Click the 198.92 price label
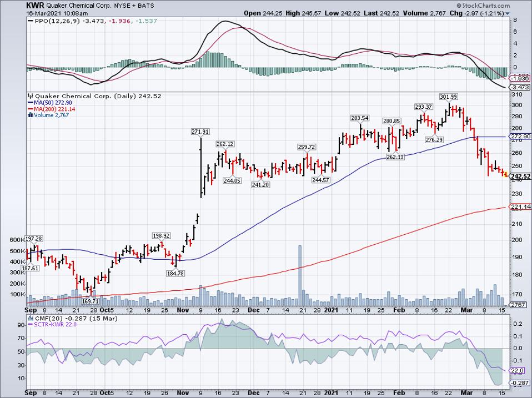532x398 pixels. point(161,235)
